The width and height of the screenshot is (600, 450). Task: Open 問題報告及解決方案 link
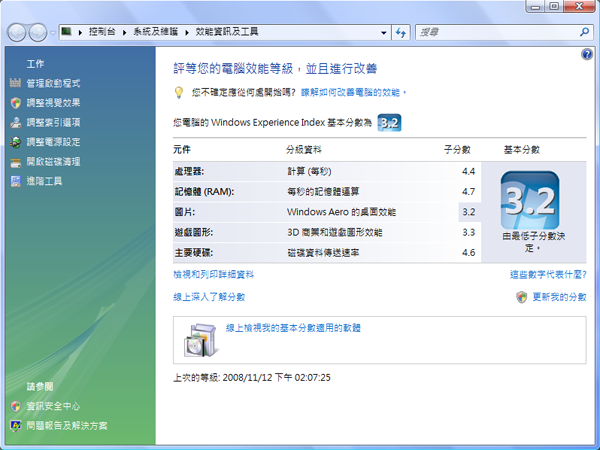67,426
